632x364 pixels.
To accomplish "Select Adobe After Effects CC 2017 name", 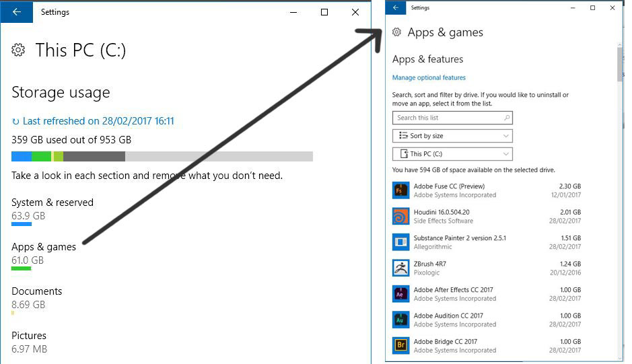I will click(453, 289).
